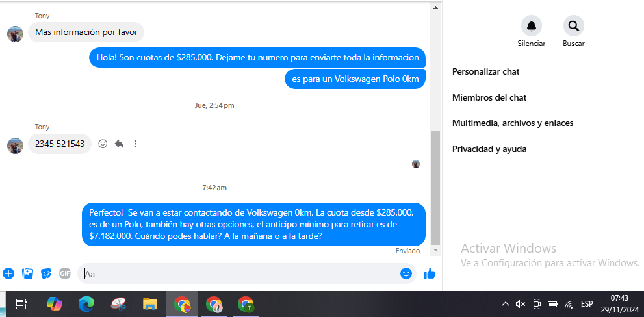Select the Más información por favor message
This screenshot has height=317, width=644.
point(86,32)
